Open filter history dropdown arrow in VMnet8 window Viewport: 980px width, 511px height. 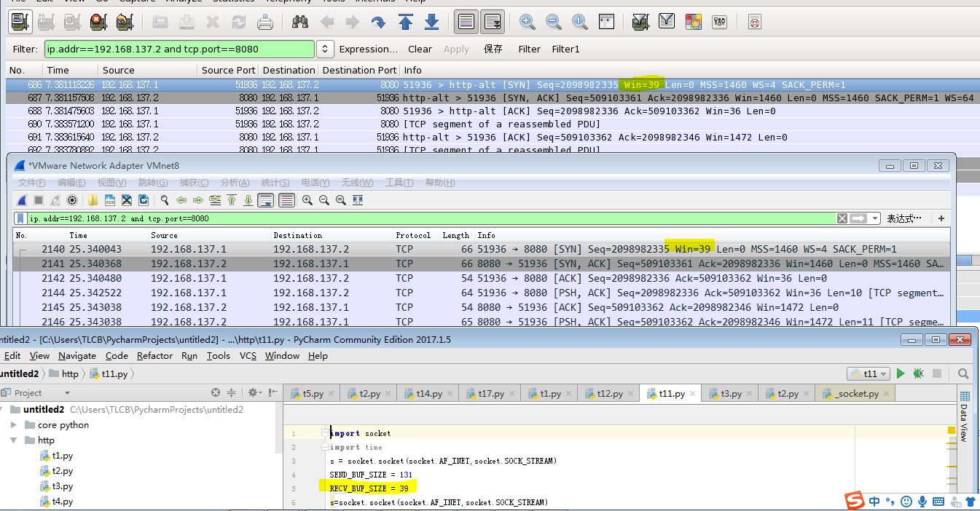click(874, 218)
